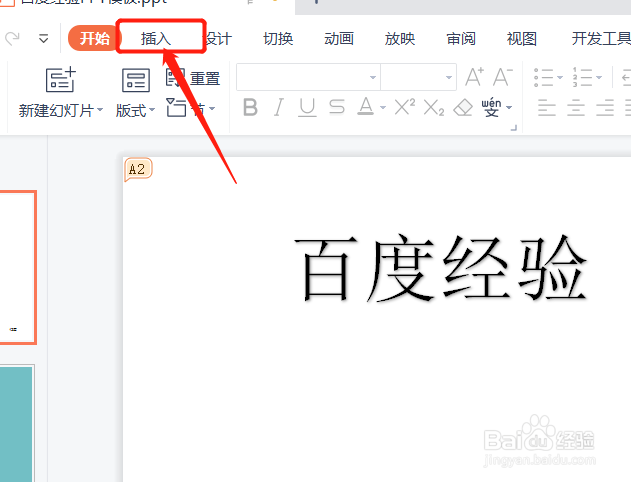Viewport: 631px width, 482px height.
Task: Toggle bold formatting
Action: 250,107
